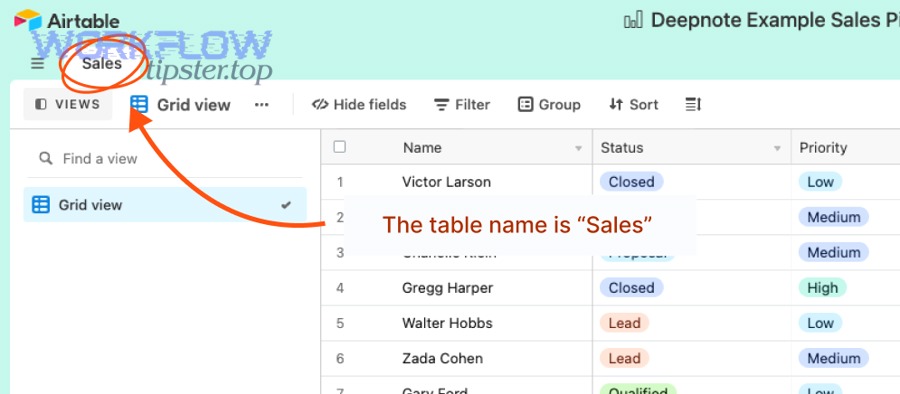The image size is (900, 394).
Task: Tick the select-all rows checkbox
Action: 340,147
